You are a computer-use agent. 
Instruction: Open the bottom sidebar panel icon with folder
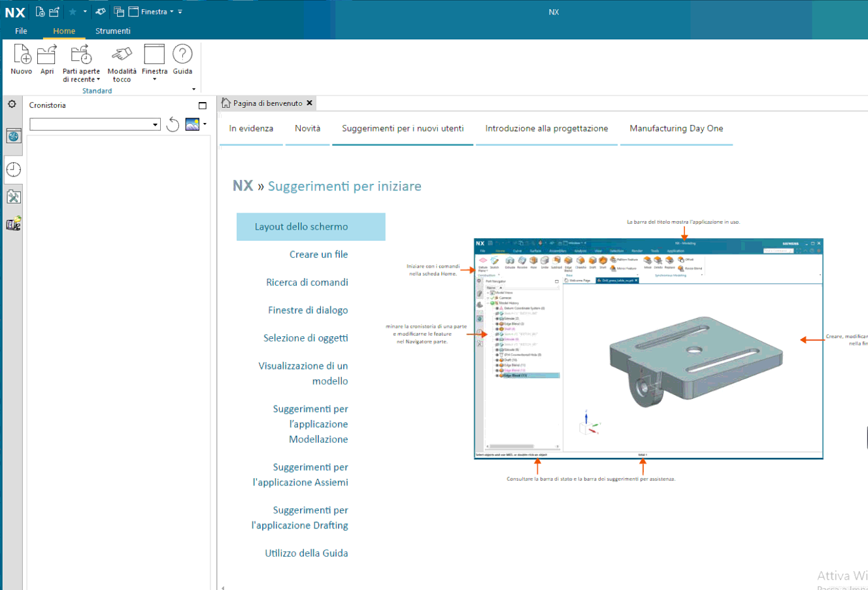[x=14, y=224]
